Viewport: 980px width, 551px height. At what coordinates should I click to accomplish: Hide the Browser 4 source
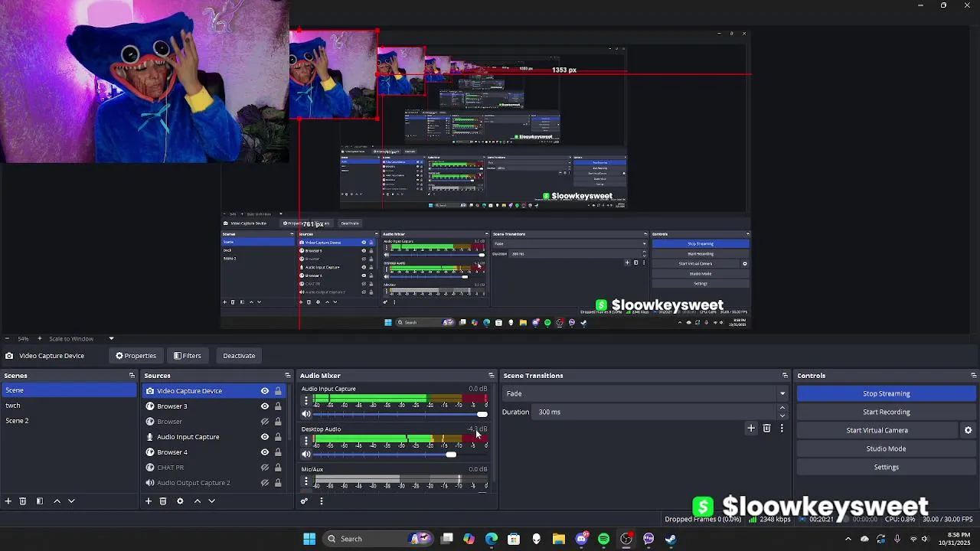(265, 452)
